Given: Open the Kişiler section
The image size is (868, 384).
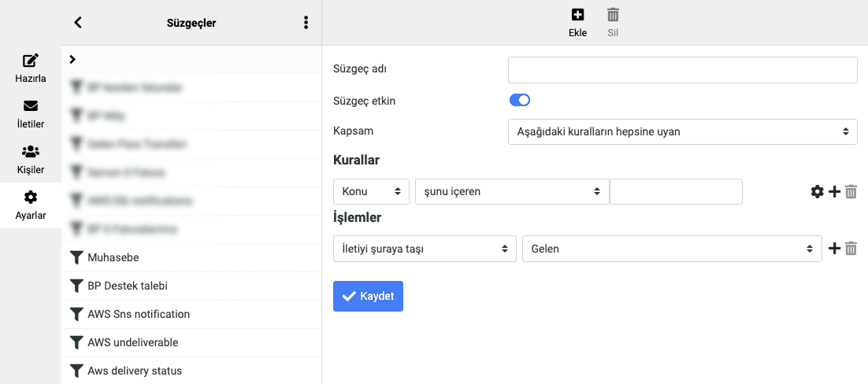Looking at the screenshot, I should point(31,158).
